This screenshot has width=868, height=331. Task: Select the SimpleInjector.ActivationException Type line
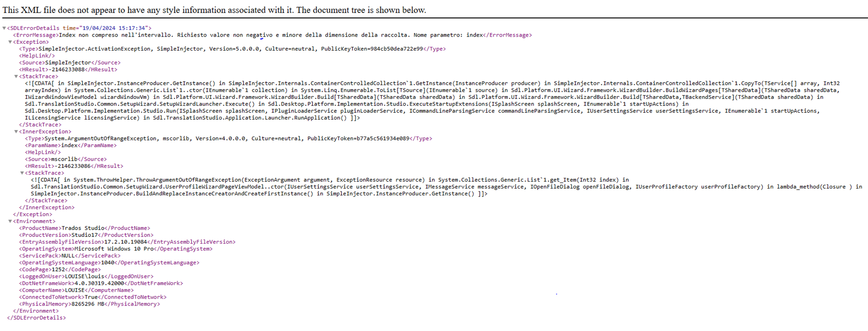[x=232, y=49]
